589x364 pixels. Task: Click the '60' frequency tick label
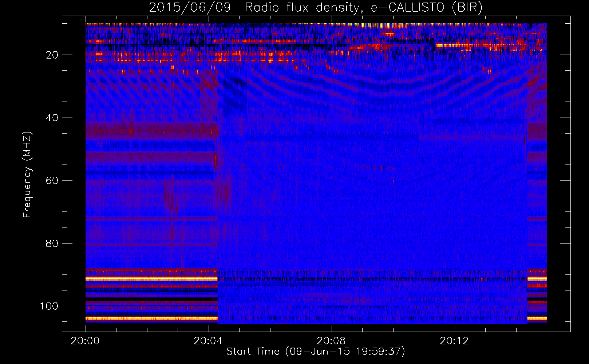(x=52, y=181)
